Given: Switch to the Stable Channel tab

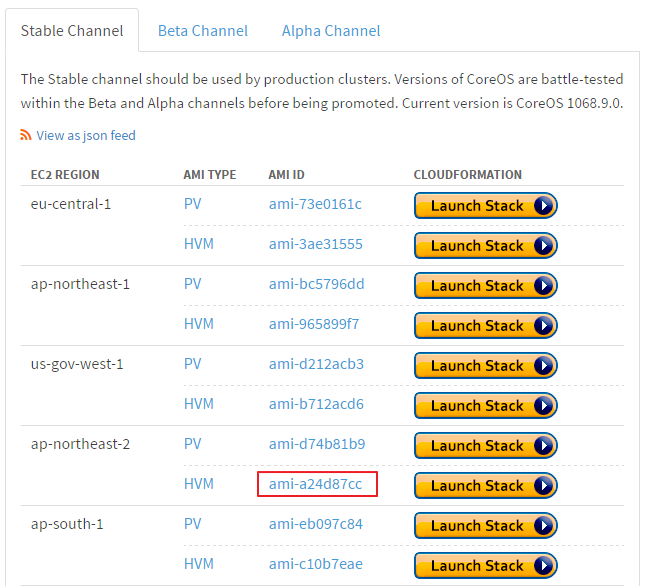Looking at the screenshot, I should point(72,31).
